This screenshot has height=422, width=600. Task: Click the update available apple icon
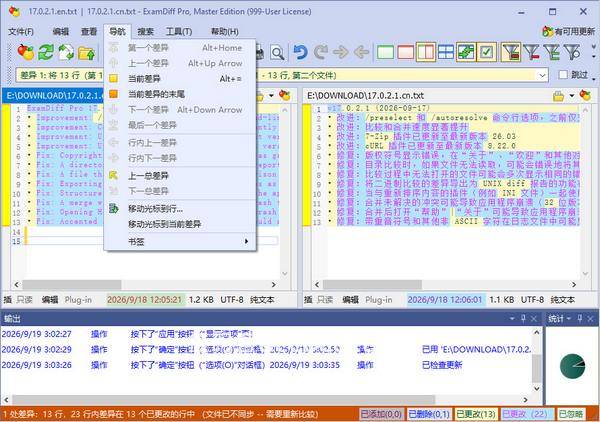click(x=548, y=31)
